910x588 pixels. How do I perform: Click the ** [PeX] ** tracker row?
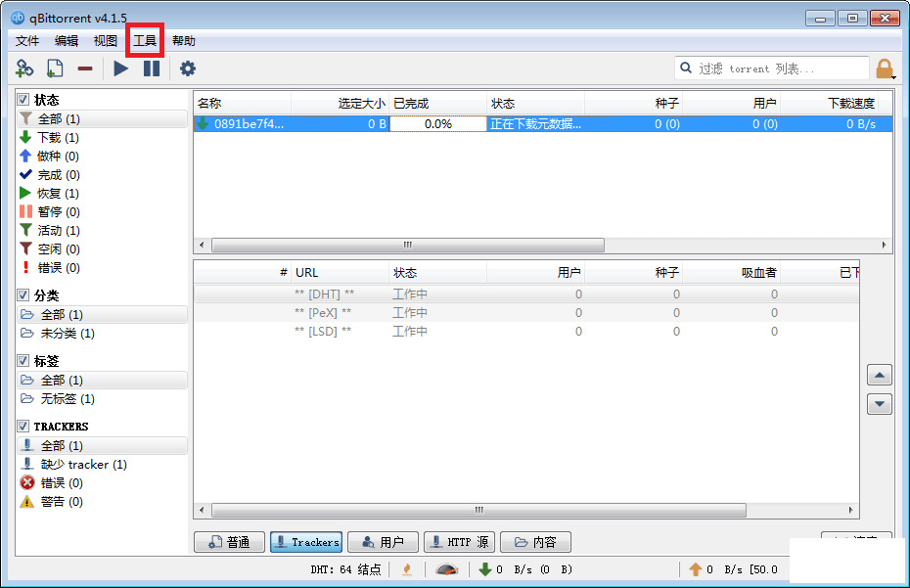click(526, 313)
